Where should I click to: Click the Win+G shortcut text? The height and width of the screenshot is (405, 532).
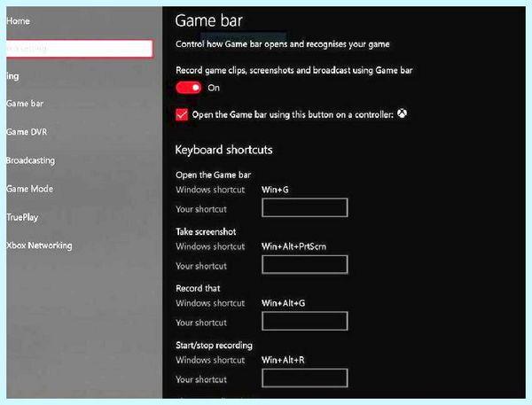[x=275, y=190]
